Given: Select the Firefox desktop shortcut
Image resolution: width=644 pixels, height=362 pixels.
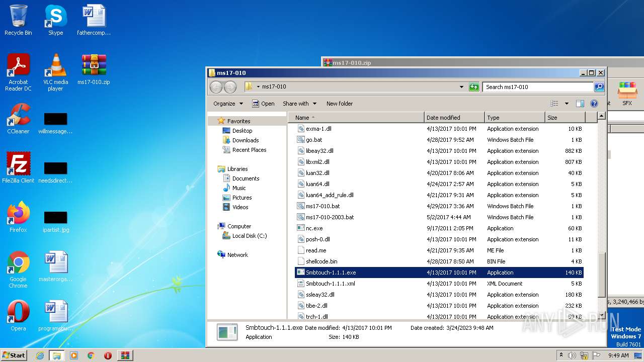Looking at the screenshot, I should pyautogui.click(x=18, y=217).
